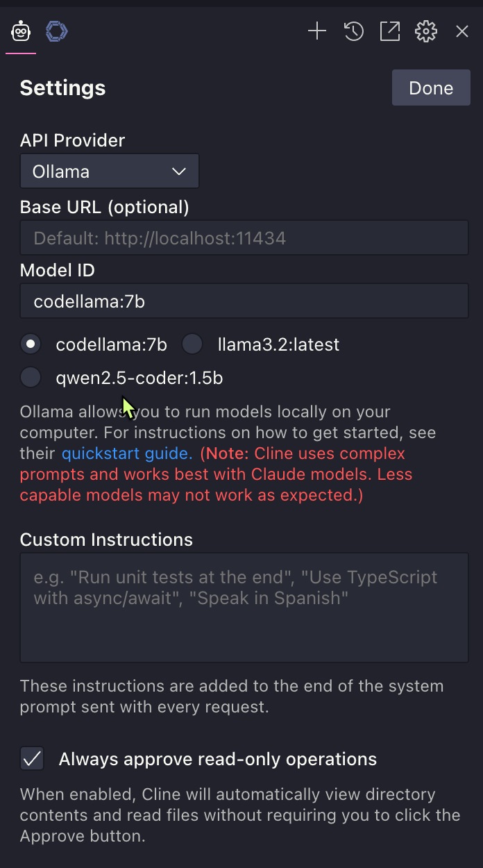Close the settings panel with the X icon
The width and height of the screenshot is (483, 868).
click(x=461, y=31)
